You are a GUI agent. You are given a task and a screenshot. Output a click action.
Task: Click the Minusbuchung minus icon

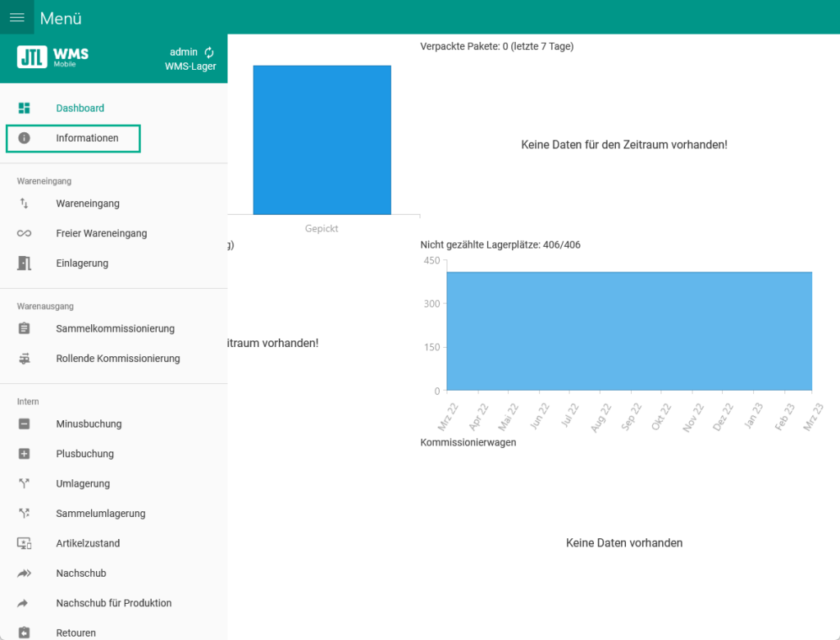tap(24, 424)
